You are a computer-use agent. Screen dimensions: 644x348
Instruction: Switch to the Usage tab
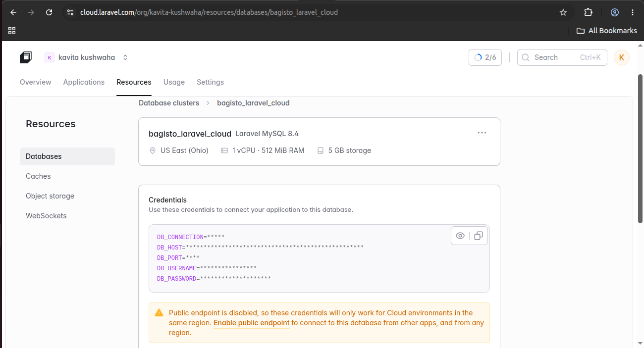tap(174, 82)
